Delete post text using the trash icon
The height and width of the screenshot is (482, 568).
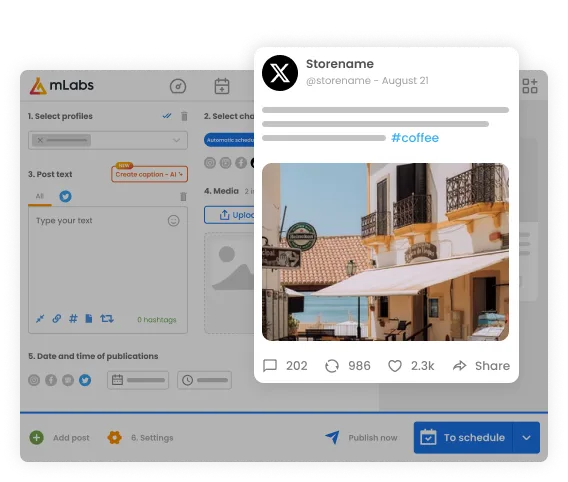[x=183, y=196]
